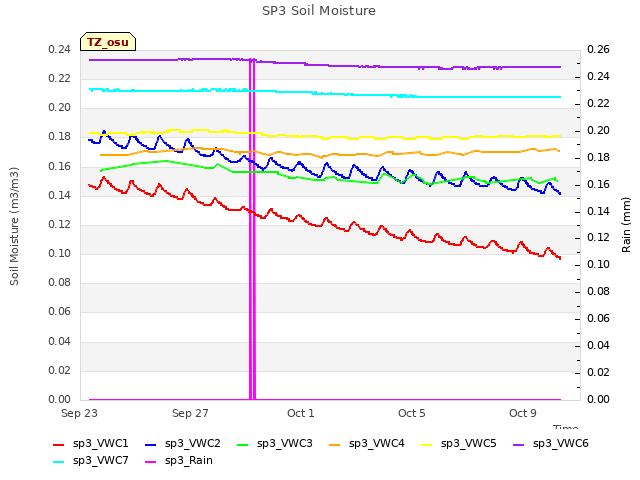Click the yellow sp3_VWC5 legend swatch
Screen dimensions: 640x480
tap(427, 445)
